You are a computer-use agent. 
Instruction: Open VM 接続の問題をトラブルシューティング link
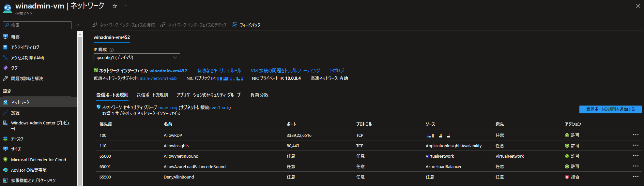pyautogui.click(x=285, y=71)
